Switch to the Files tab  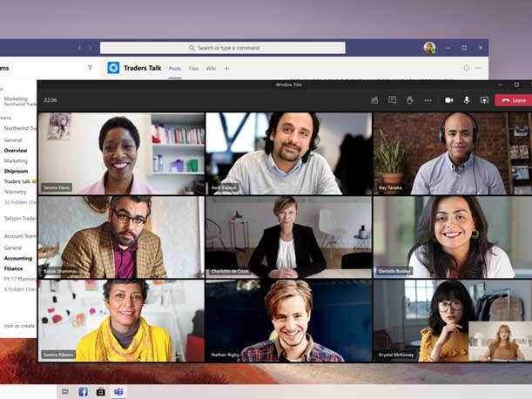point(193,68)
